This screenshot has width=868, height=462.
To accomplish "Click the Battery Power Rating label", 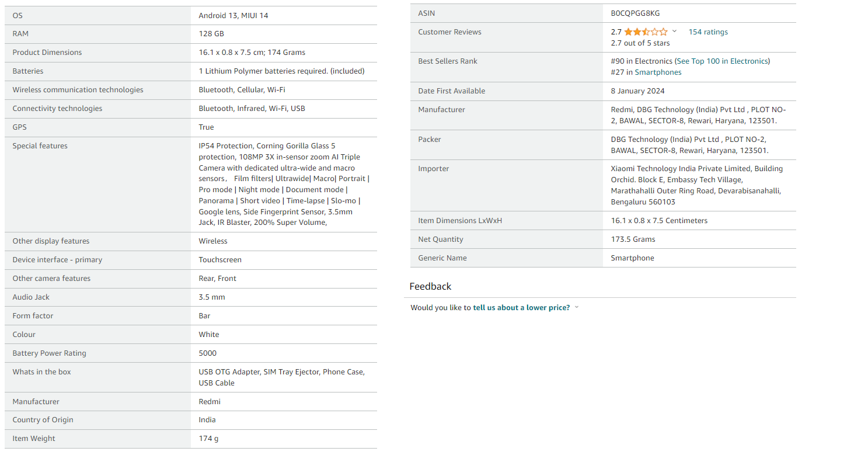I will 49,353.
